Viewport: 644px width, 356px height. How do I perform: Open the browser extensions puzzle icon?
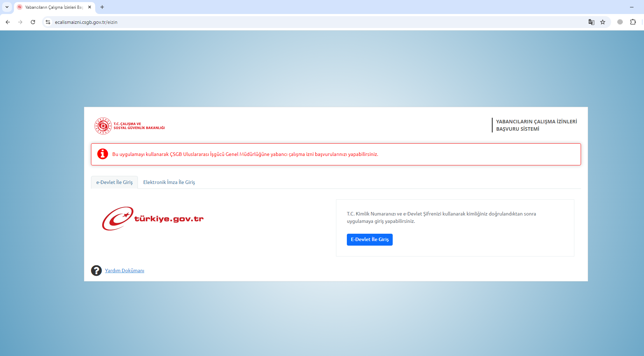[x=633, y=22]
